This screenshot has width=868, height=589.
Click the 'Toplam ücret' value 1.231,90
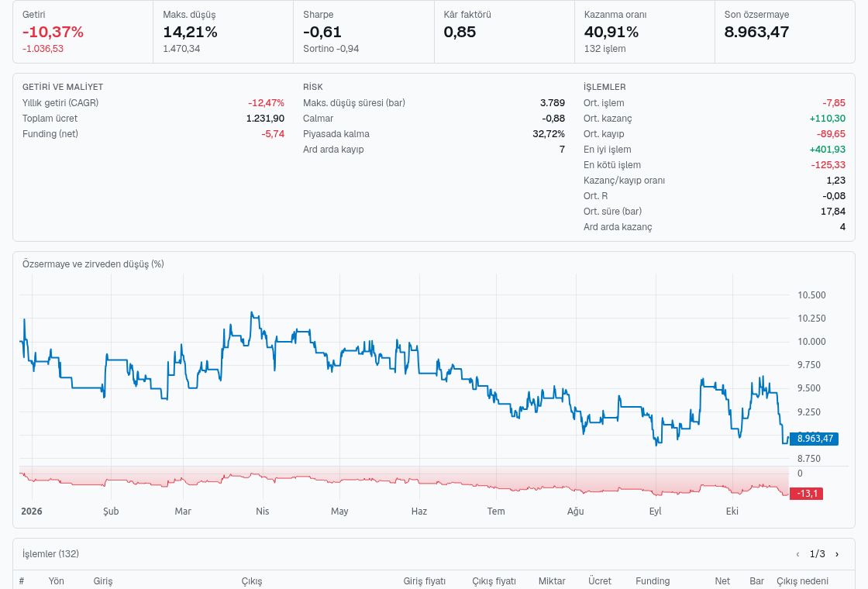[x=265, y=119]
